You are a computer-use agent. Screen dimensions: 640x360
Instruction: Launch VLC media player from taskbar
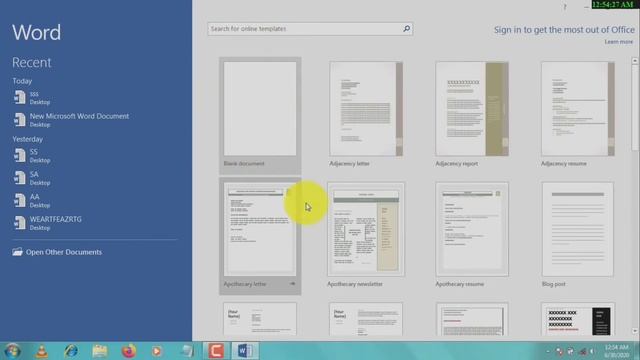pos(42,351)
